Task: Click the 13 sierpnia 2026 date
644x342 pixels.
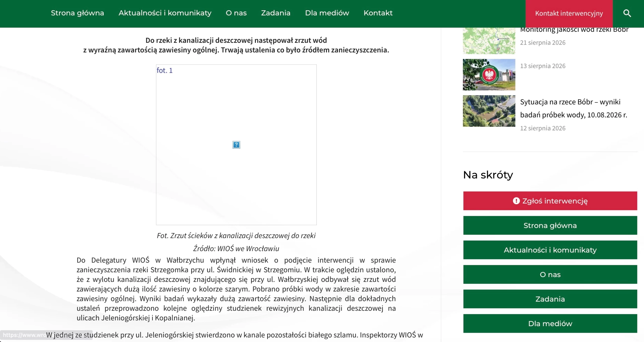Action: click(543, 66)
